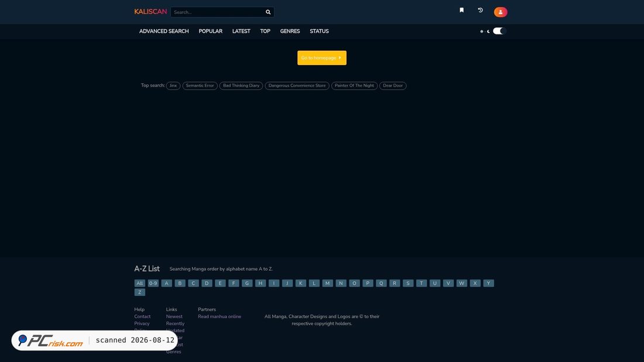Choose letter K in A-Z list
The image size is (644, 362).
tap(301, 283)
